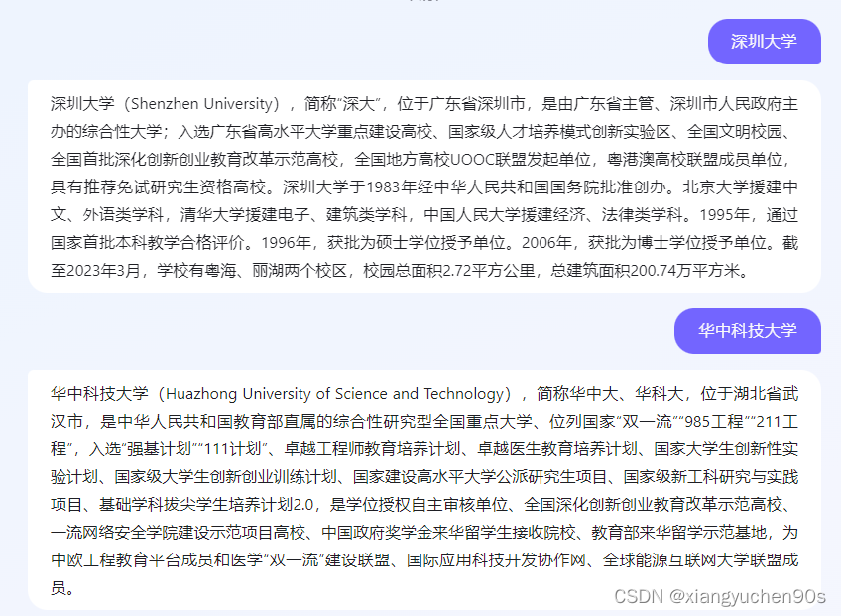Viewport: 841px width, 616px height.
Task: Click the 1996年 master's degree sentence
Action: coord(384,243)
